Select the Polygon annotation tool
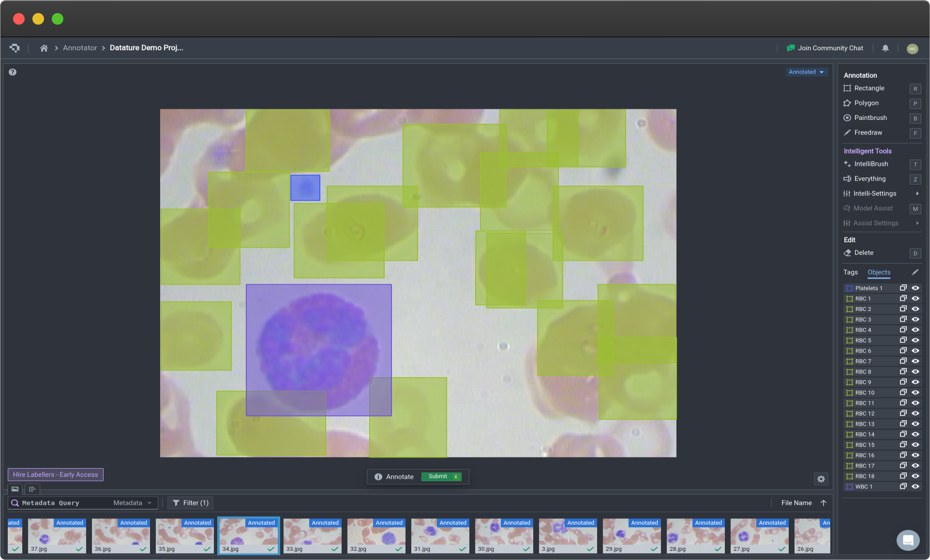Viewport: 930px width, 560px height. pyautogui.click(x=867, y=103)
